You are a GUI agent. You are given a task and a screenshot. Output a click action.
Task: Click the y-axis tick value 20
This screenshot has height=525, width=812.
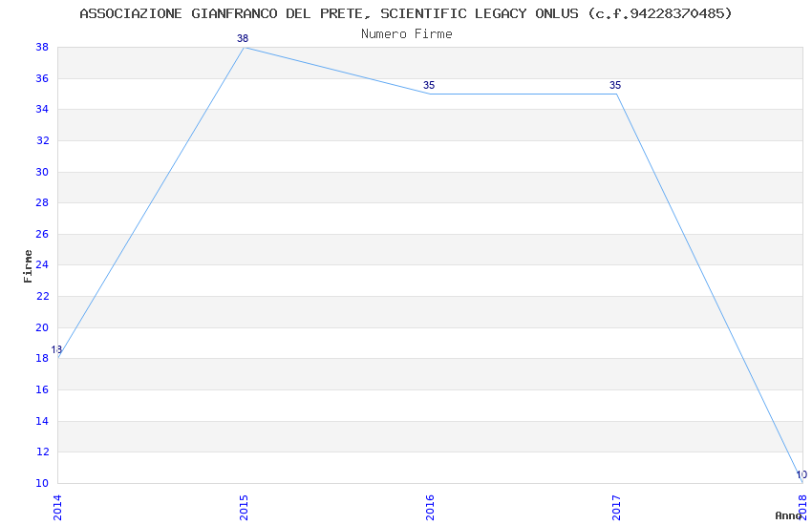(42, 328)
